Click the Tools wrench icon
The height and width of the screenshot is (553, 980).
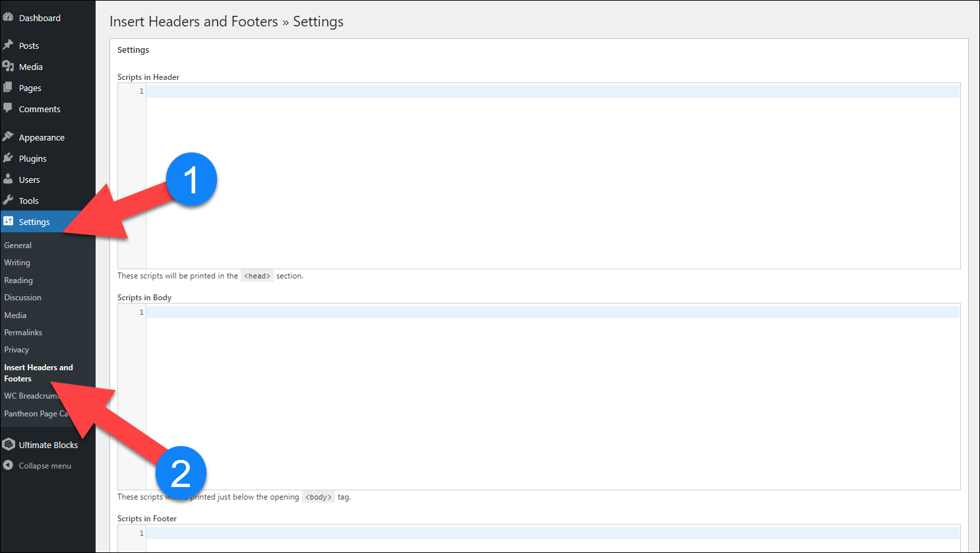[8, 201]
